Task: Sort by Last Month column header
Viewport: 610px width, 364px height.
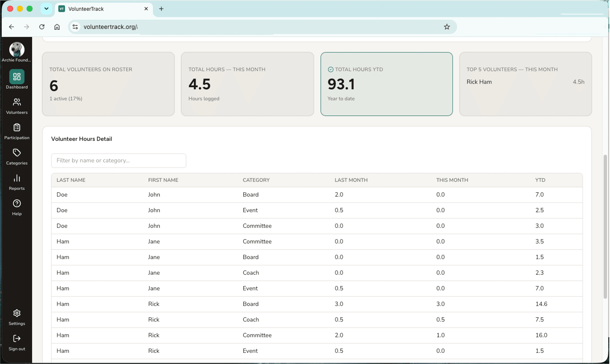Action: [x=351, y=180]
